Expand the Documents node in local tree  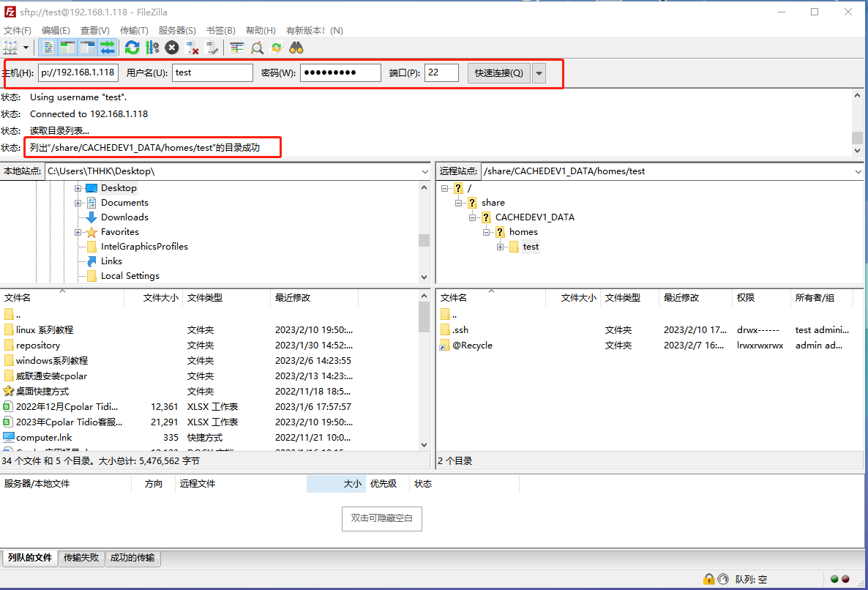[78, 203]
